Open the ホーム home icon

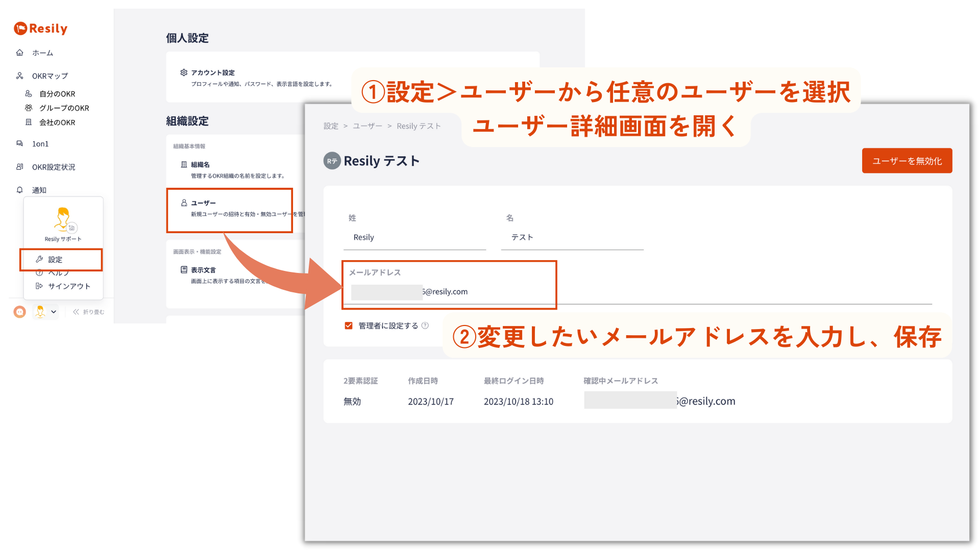(x=20, y=53)
